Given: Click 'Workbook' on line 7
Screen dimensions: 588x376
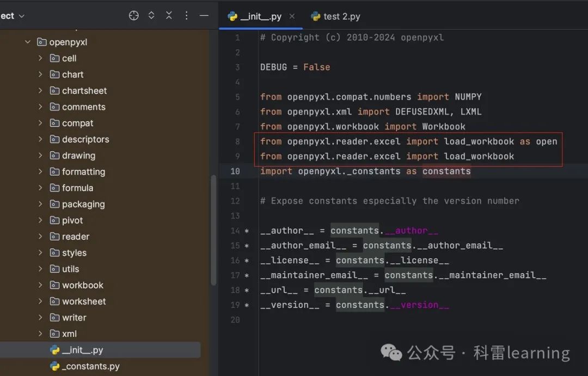Looking at the screenshot, I should [444, 126].
